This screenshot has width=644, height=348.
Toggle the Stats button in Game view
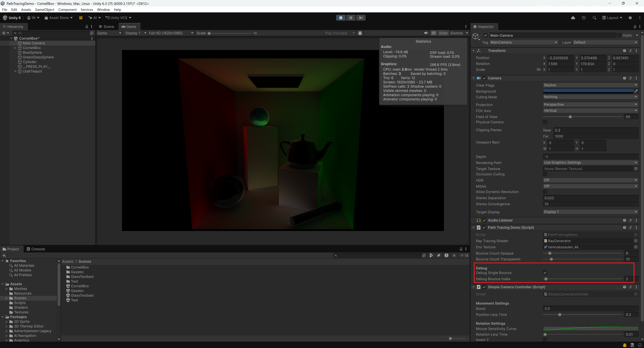443,33
